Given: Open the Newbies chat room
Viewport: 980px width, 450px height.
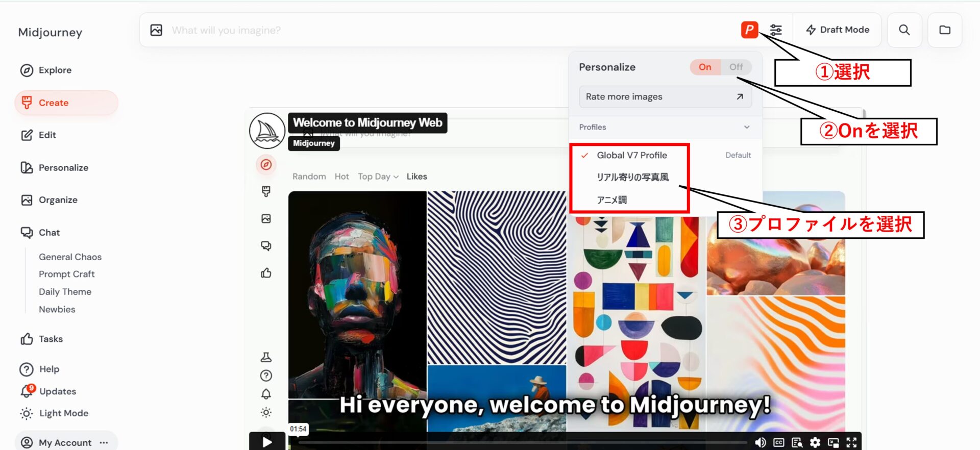Looking at the screenshot, I should 57,309.
